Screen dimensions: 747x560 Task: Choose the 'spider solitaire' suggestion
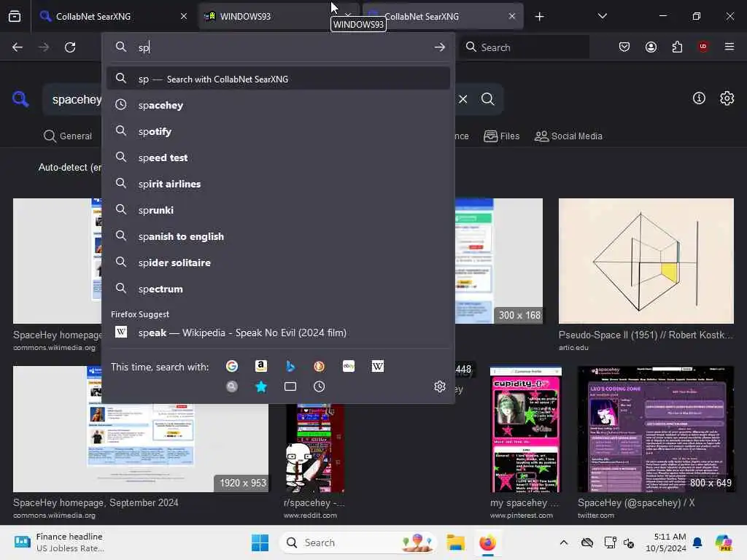click(278, 262)
